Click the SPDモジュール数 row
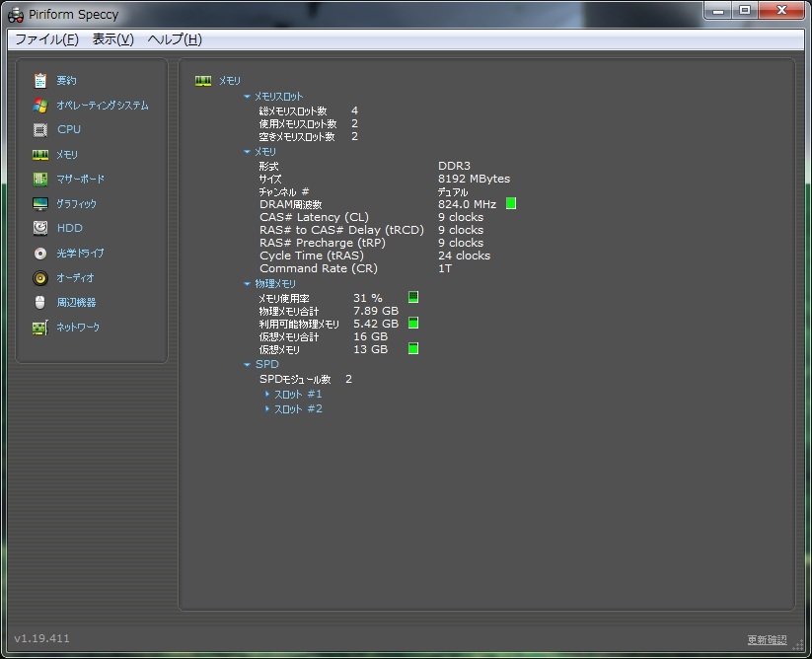The width and height of the screenshot is (812, 659). pyautogui.click(x=306, y=379)
